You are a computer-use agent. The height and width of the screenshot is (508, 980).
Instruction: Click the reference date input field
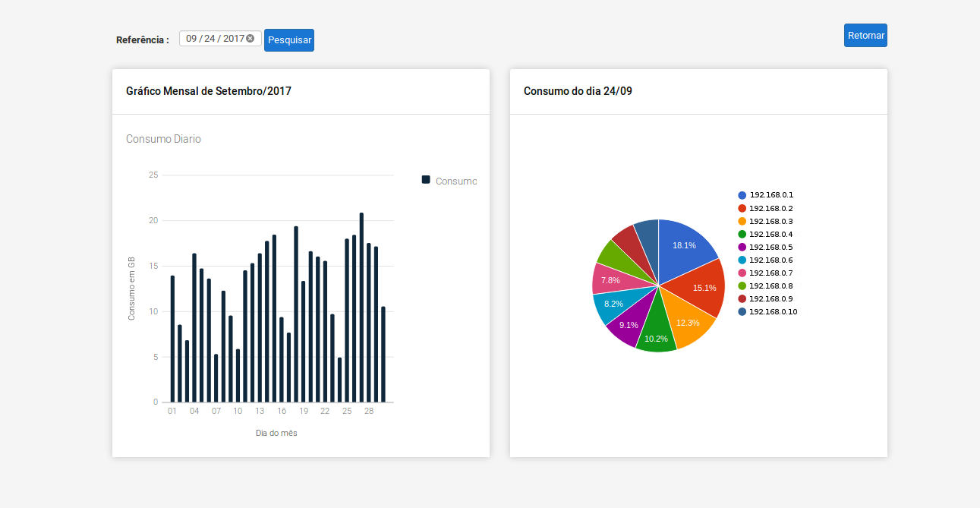tap(214, 39)
